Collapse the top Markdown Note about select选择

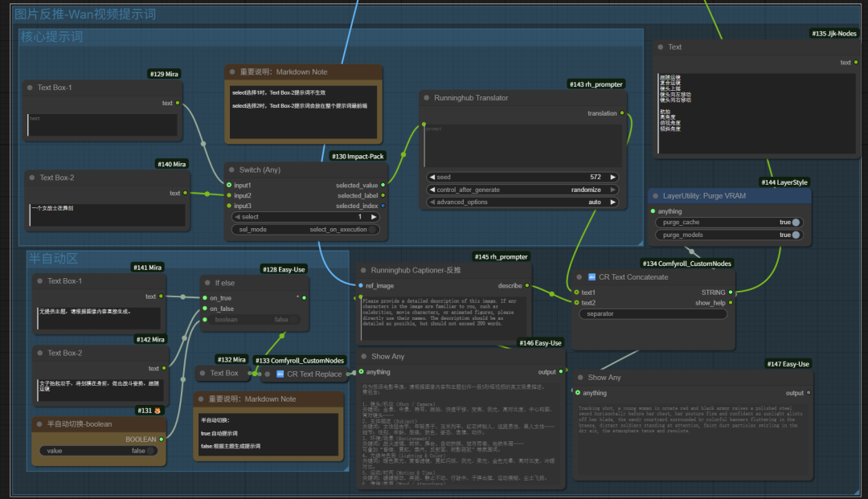click(x=232, y=72)
